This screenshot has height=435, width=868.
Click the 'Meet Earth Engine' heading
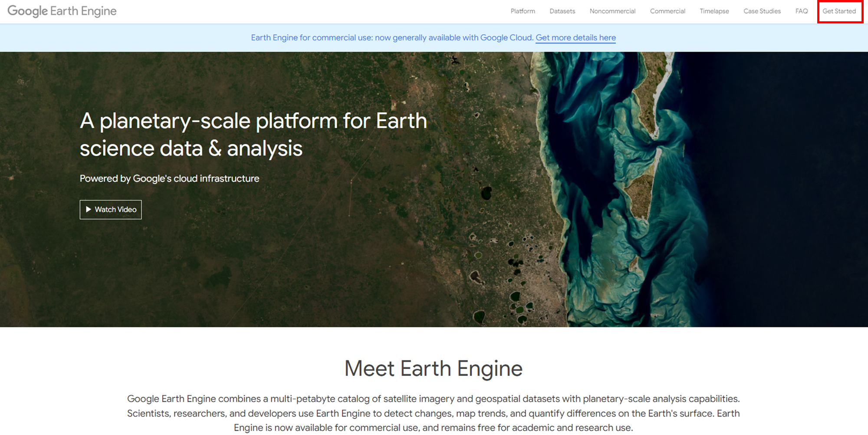point(434,369)
